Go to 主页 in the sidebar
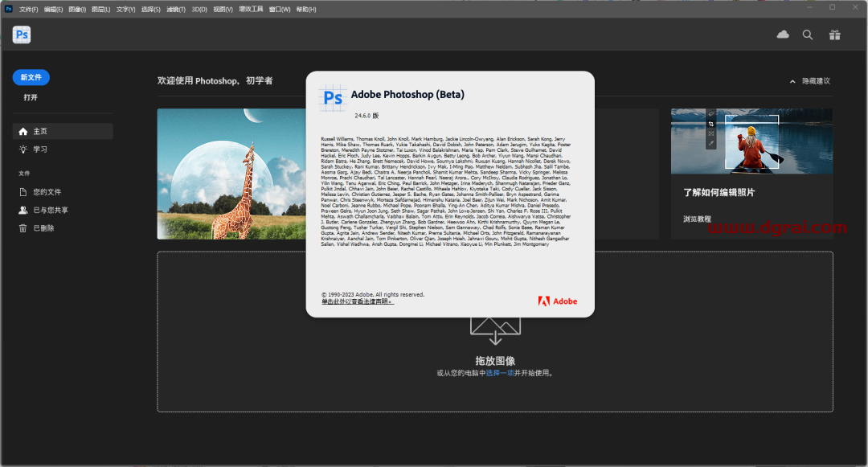868x467 pixels. [40, 131]
